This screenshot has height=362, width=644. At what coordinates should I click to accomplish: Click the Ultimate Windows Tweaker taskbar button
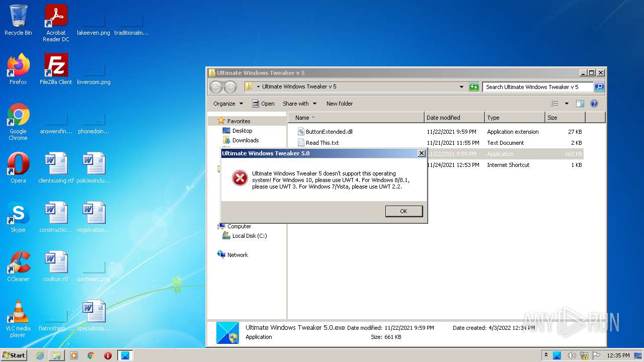pos(125,355)
